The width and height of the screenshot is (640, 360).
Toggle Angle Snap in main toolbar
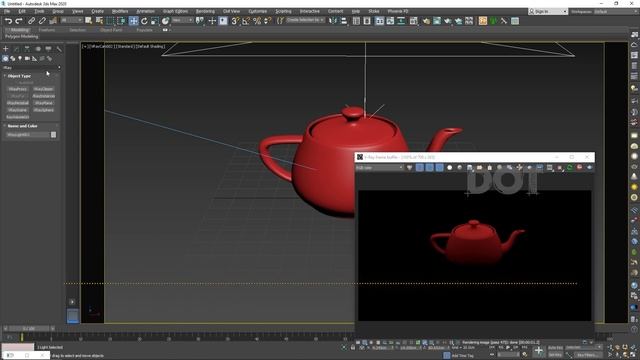point(246,20)
